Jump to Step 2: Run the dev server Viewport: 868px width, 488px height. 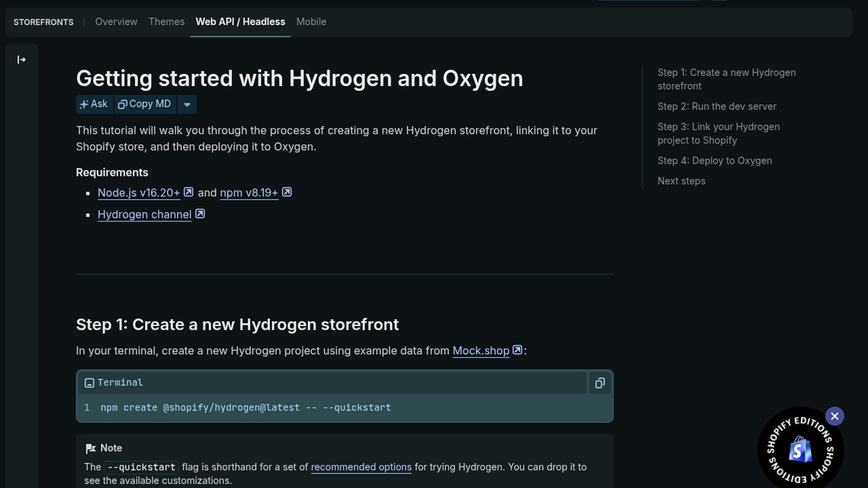coord(717,107)
